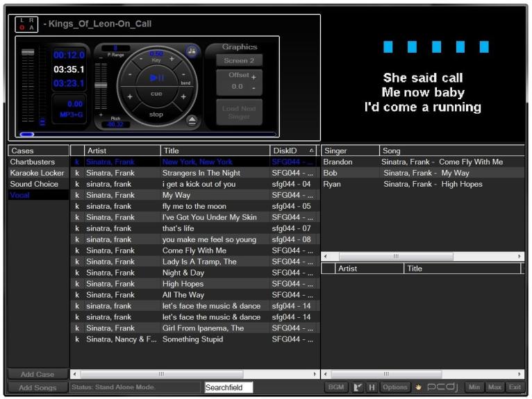This screenshot has width=532, height=399.
Task: Click the microphone icon next to BGM
Action: point(358,387)
